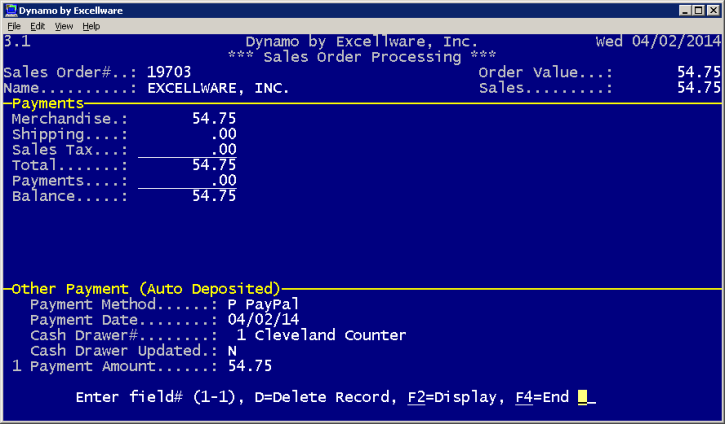Image resolution: width=725 pixels, height=424 pixels.
Task: Click the Sales Order Processing title
Action: 362,57
